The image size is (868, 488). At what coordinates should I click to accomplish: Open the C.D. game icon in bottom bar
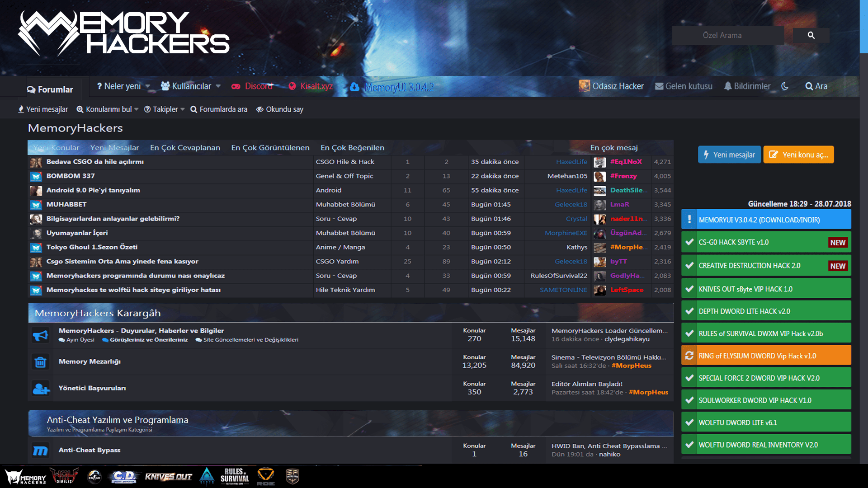pyautogui.click(x=123, y=477)
